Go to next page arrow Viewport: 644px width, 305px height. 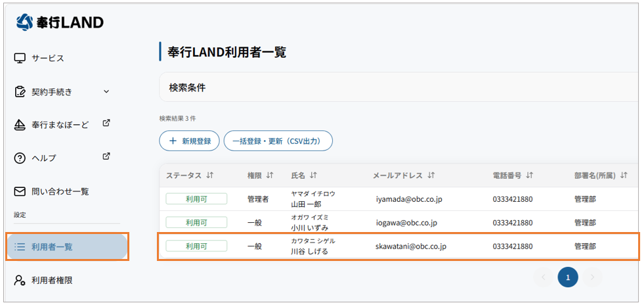coord(592,277)
